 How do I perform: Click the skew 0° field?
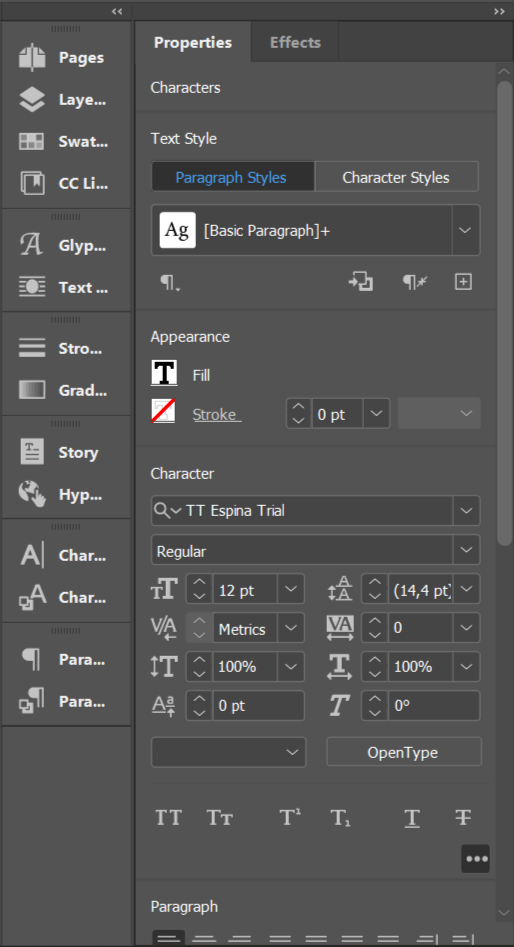[434, 706]
